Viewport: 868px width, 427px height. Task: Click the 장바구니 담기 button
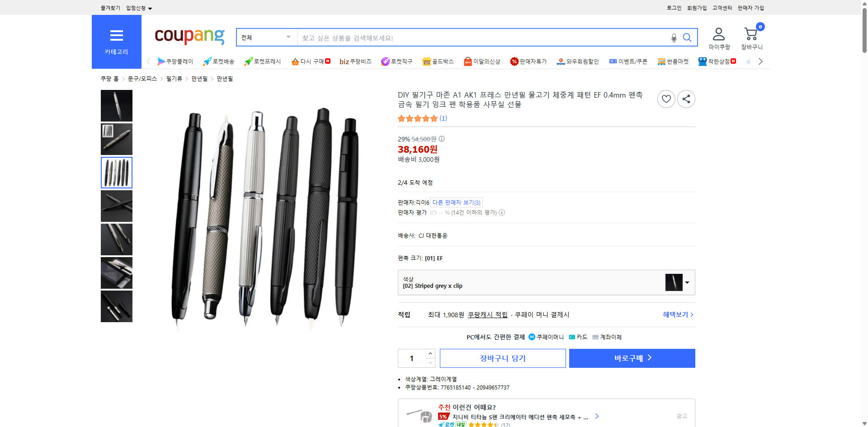tap(502, 358)
